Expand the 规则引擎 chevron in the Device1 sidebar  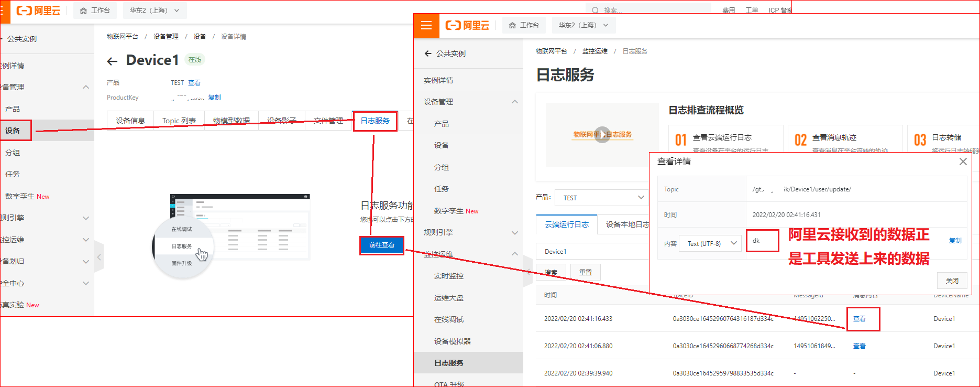click(x=86, y=218)
